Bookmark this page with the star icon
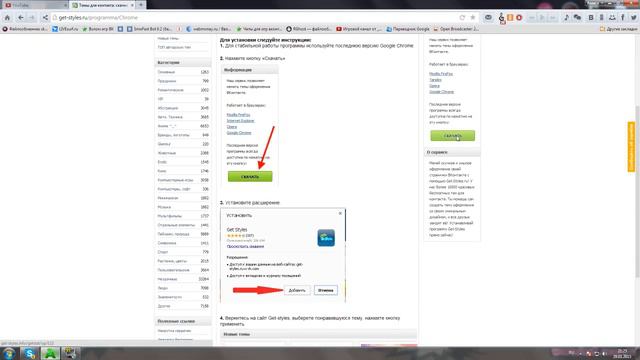 tap(473, 18)
